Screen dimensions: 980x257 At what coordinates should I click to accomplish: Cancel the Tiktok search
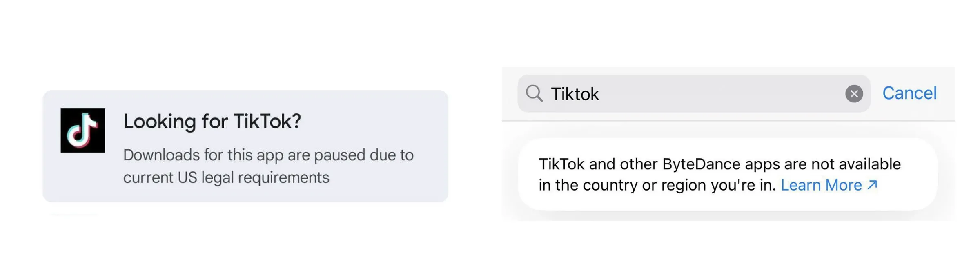(909, 93)
